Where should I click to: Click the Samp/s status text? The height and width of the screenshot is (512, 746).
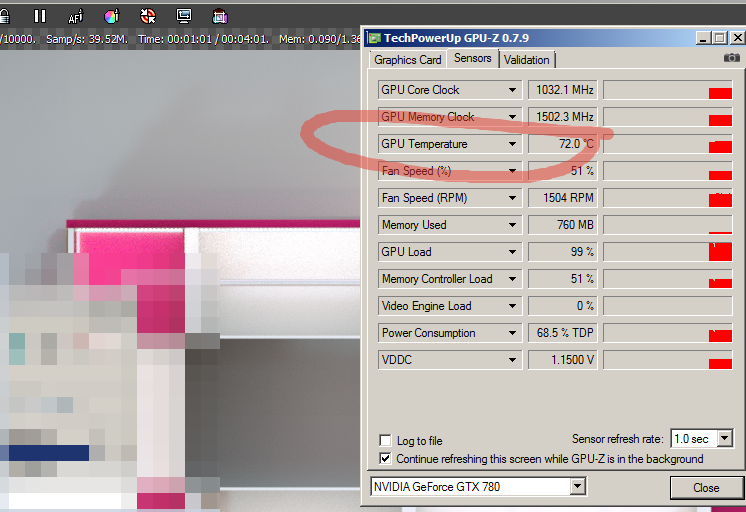(87, 39)
